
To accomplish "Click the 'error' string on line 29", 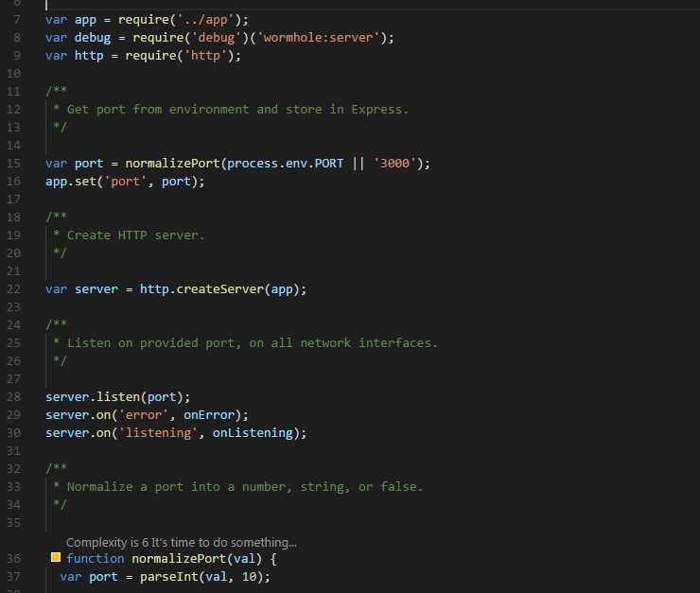I will click(143, 415).
